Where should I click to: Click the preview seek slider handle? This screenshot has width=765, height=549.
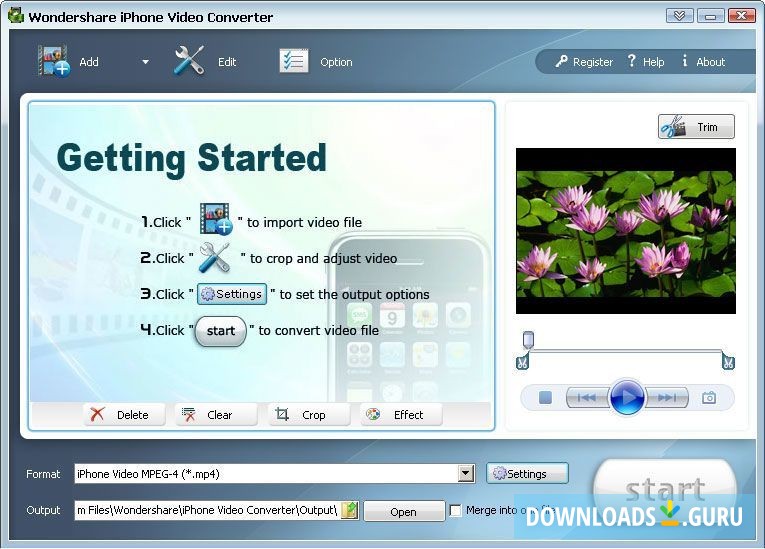coord(528,340)
